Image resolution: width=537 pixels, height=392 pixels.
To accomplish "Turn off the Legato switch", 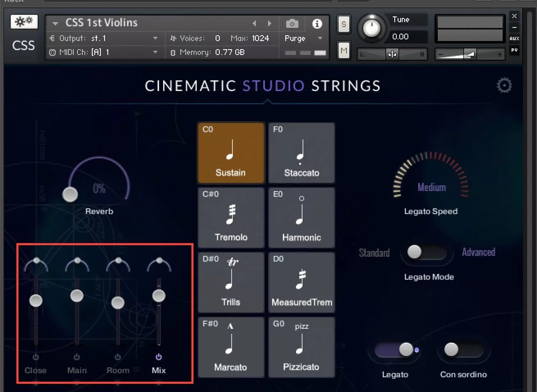I will [395, 350].
